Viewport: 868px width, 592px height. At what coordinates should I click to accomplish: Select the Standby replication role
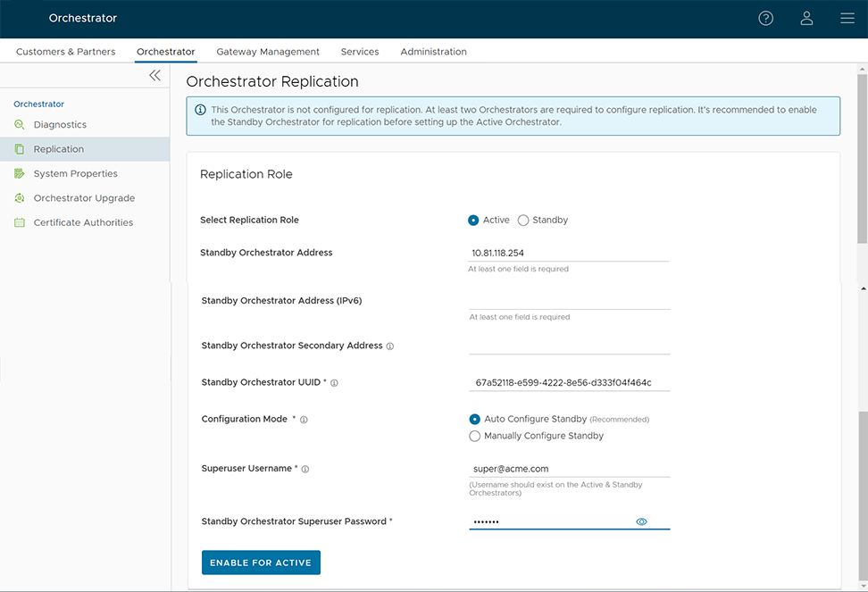click(523, 220)
